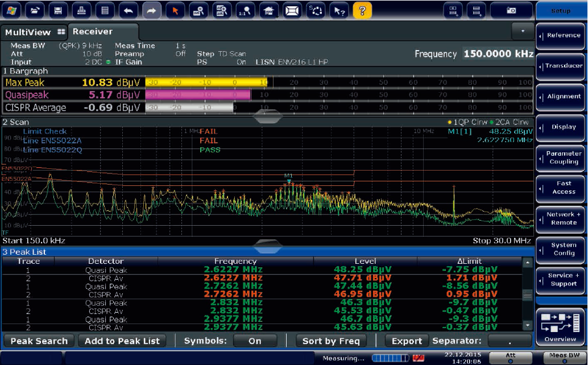Click the splitter handle between Bargraph and Scan
The image size is (588, 365).
coord(267,117)
